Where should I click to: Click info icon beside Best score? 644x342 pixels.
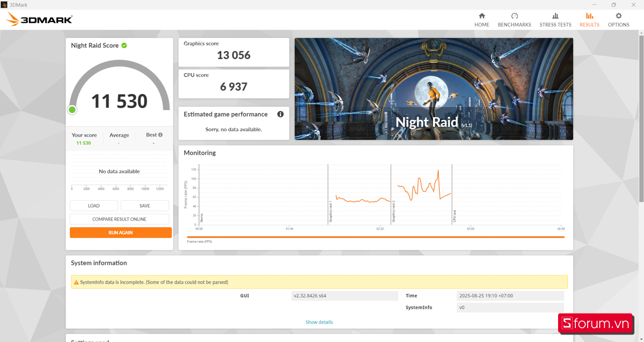pos(160,135)
